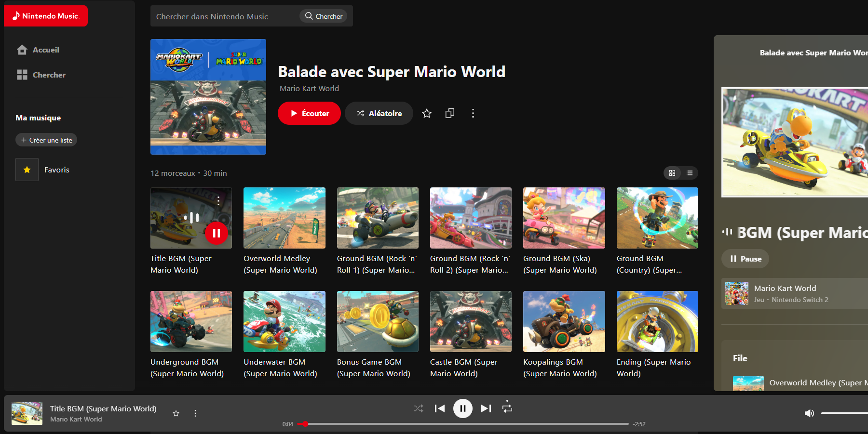
Task: Open current track options in player bar
Action: [195, 413]
